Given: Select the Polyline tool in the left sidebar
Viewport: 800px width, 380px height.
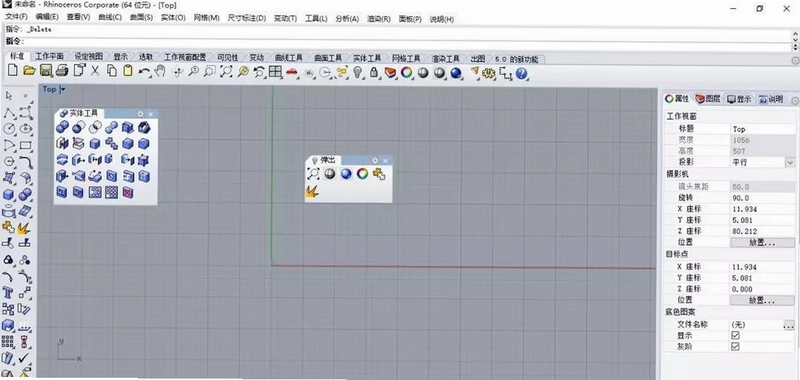Looking at the screenshot, I should (9, 113).
